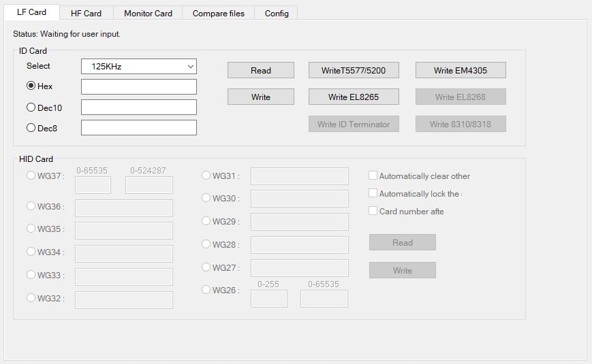This screenshot has width=592, height=364.
Task: Select the WG26 radio button
Action: 206,290
